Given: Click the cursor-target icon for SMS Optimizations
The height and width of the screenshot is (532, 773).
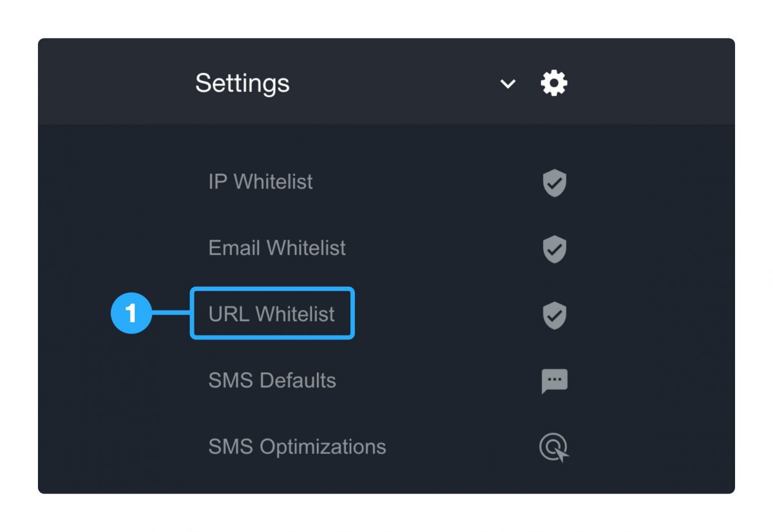Looking at the screenshot, I should point(554,446).
